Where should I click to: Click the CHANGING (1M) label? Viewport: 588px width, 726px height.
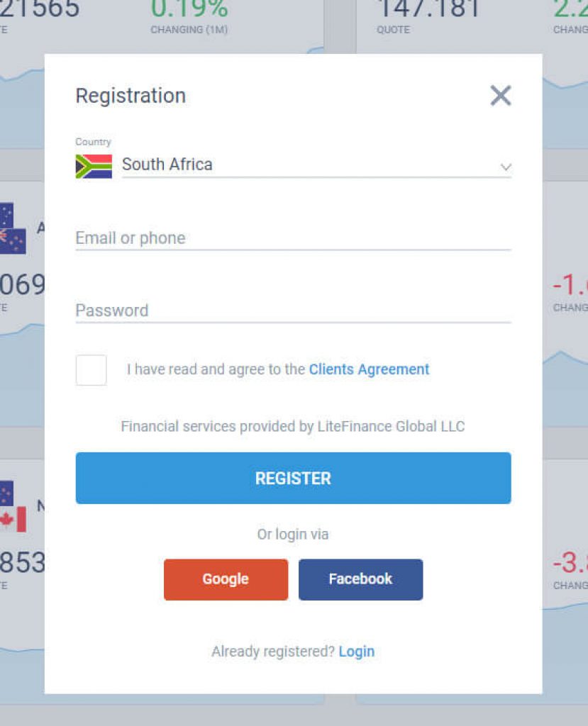[189, 30]
